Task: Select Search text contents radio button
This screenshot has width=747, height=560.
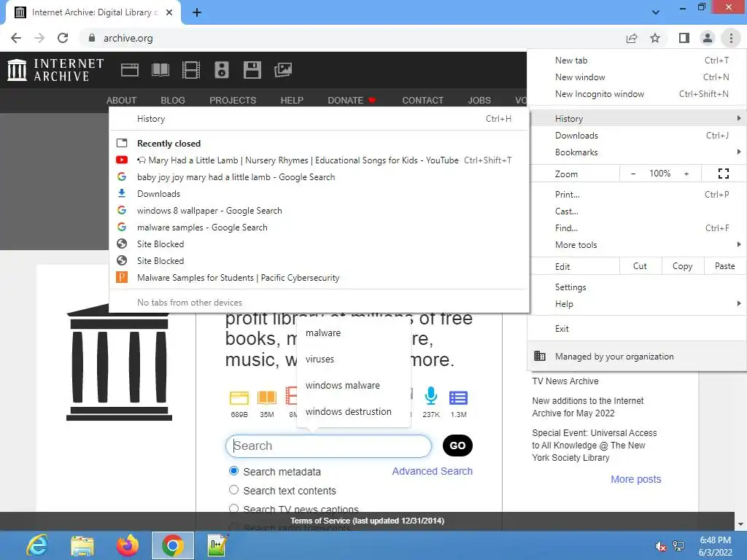Action: [233, 489]
